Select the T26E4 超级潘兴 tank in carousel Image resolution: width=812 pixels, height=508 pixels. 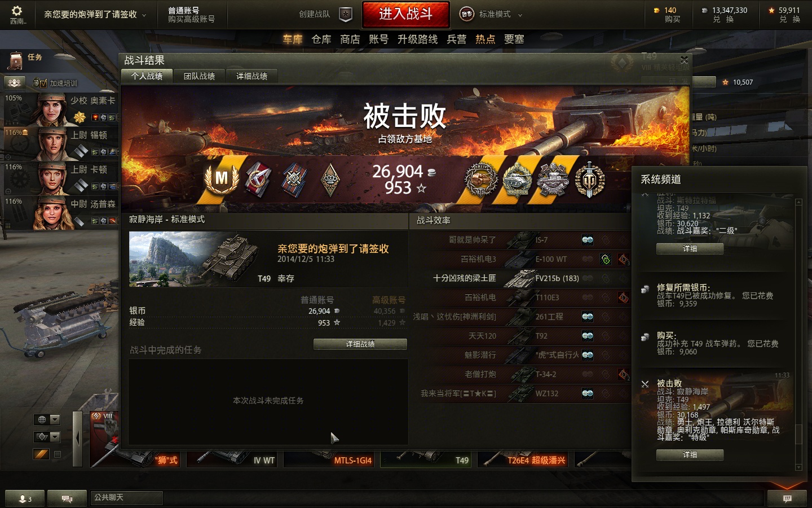524,459
